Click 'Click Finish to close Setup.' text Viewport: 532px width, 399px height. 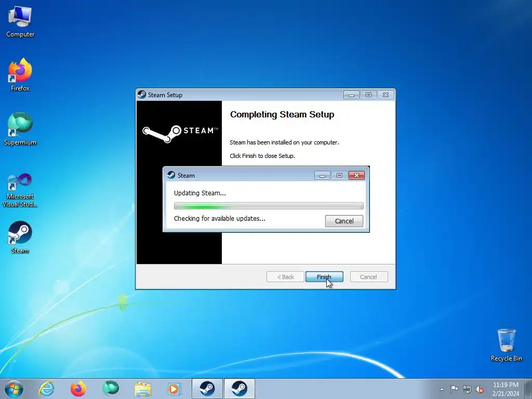[x=262, y=156]
